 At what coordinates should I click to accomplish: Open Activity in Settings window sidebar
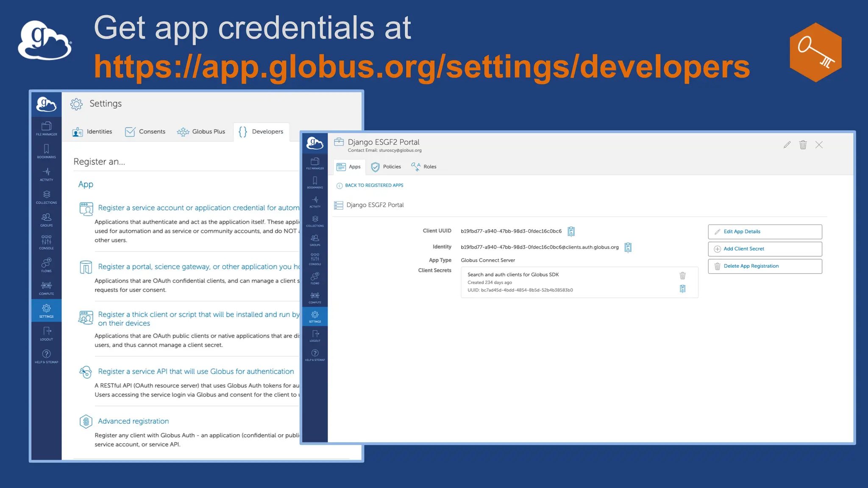pyautogui.click(x=46, y=174)
